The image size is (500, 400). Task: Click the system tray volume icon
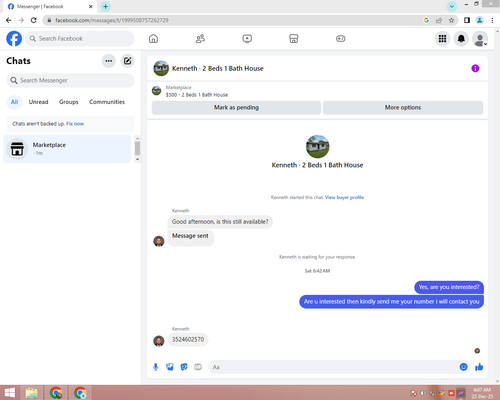[423, 393]
